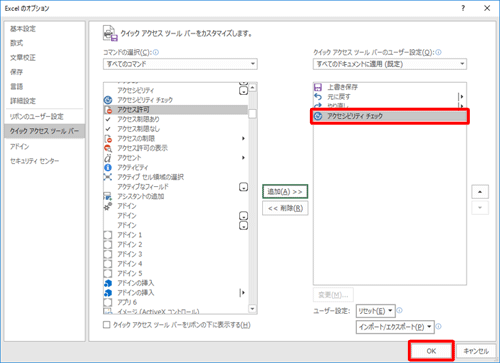
Task: Click dropdown indicator on アクティブなフィールド row
Action: point(244,187)
